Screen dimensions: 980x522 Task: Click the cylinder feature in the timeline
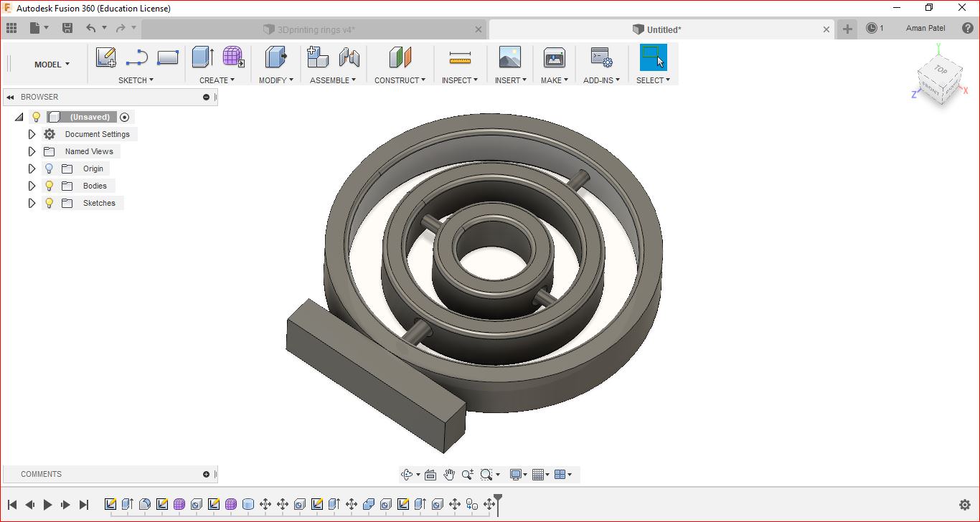[x=248, y=504]
